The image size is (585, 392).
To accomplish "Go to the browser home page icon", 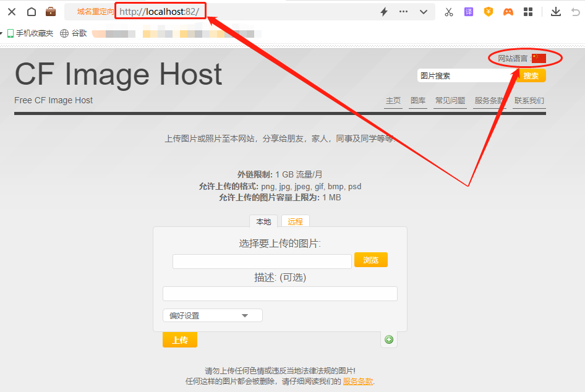I will 32,12.
